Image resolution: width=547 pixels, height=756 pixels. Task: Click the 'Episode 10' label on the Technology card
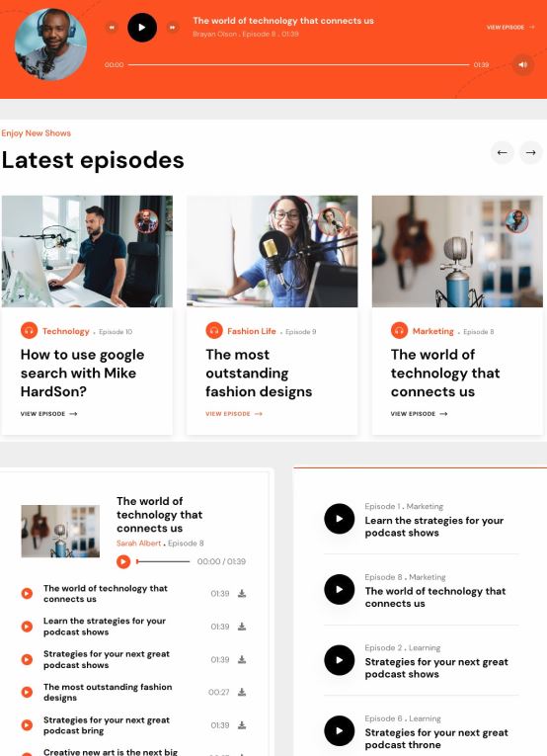tap(116, 332)
